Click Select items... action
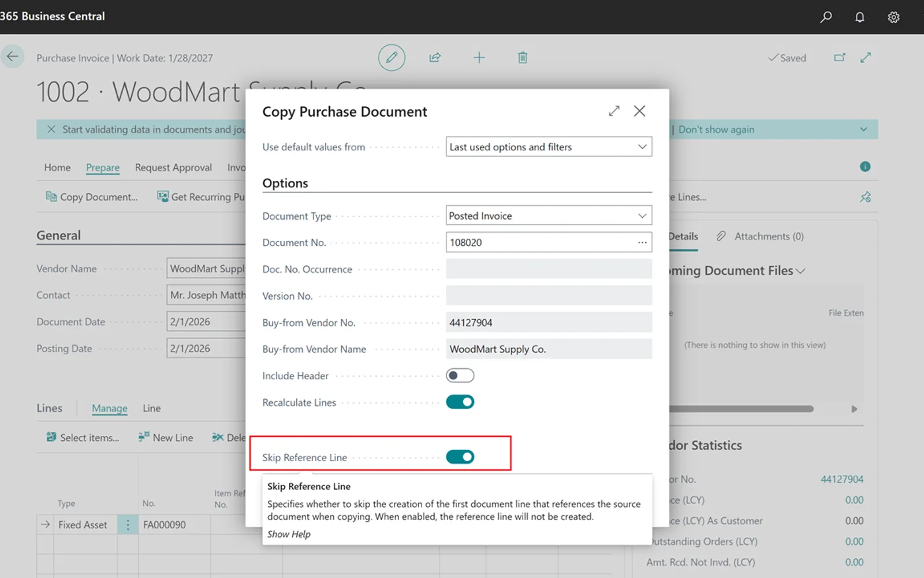The width and height of the screenshot is (924, 578). point(83,438)
